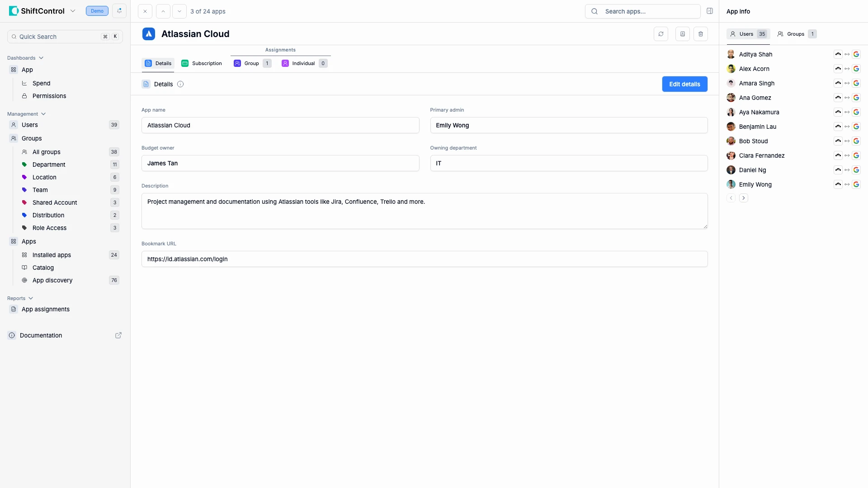The width and height of the screenshot is (868, 488).
Task: Open the contact card icon beside the trash icon
Action: pos(683,34)
